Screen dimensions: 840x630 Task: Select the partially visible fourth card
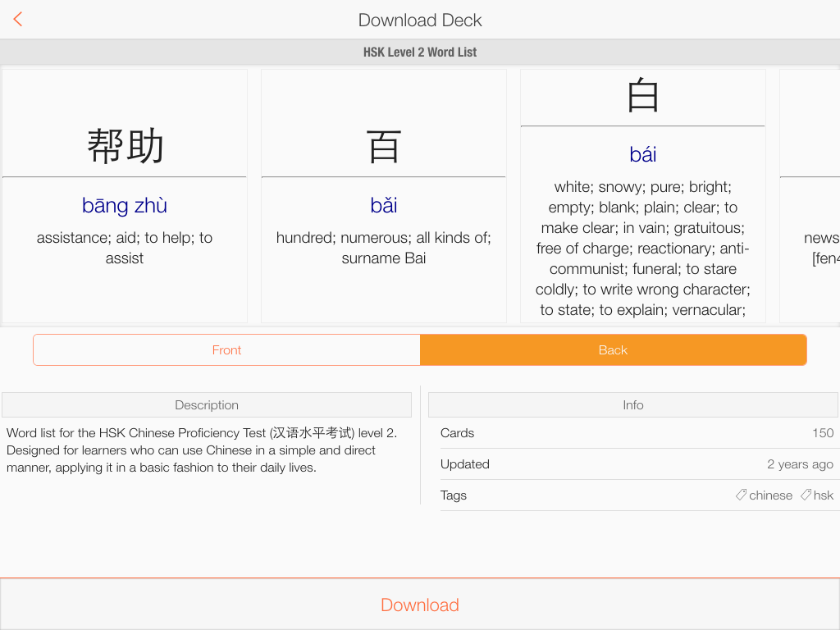(810, 196)
